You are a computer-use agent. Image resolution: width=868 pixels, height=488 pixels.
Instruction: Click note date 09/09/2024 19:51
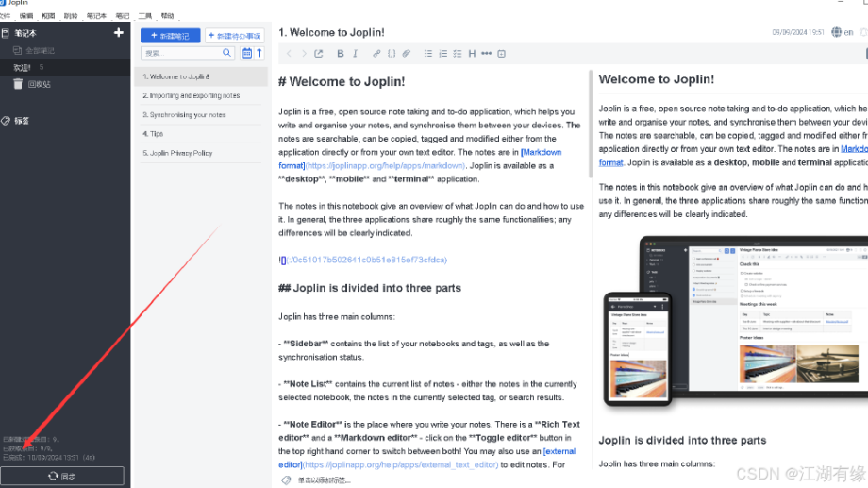(797, 32)
